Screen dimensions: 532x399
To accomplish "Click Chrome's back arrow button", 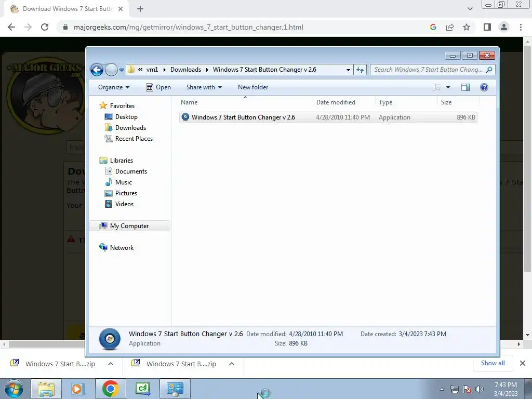I will [x=11, y=27].
